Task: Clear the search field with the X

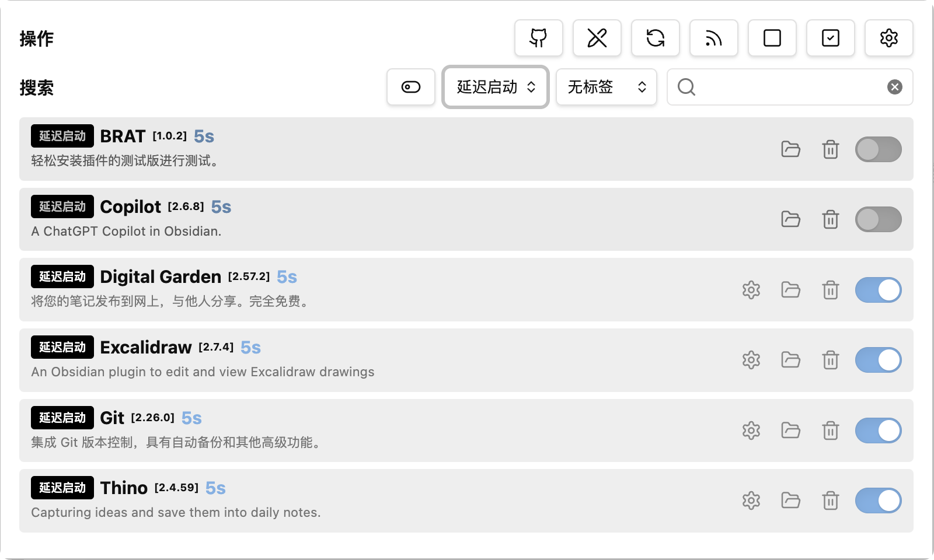Action: click(894, 87)
